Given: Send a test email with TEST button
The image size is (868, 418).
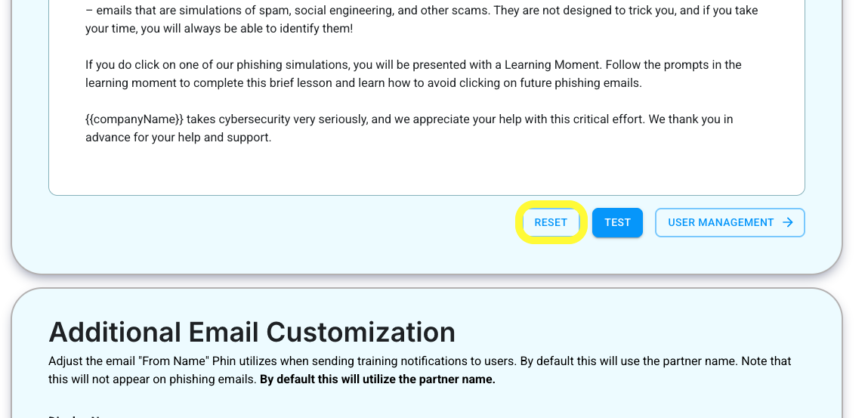Looking at the screenshot, I should [x=617, y=222].
